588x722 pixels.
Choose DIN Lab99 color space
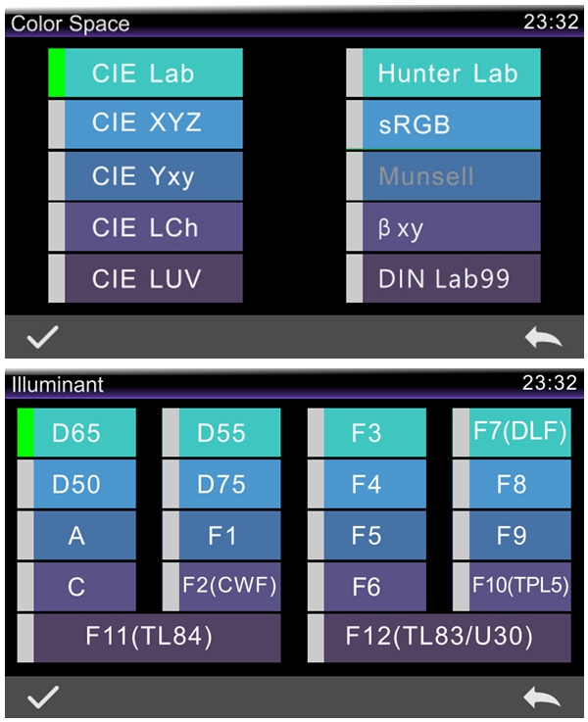tap(444, 279)
